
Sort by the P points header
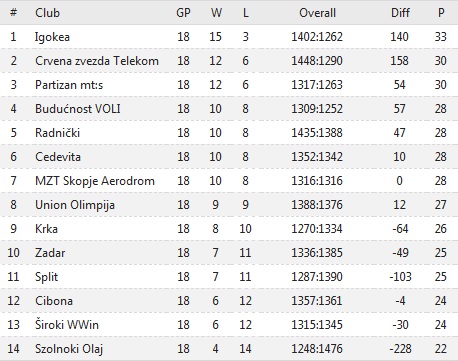coord(441,13)
